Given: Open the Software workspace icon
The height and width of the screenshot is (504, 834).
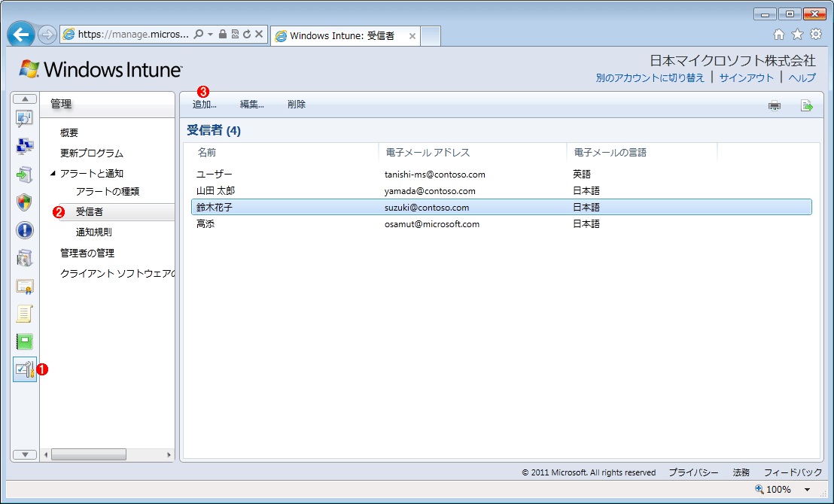Looking at the screenshot, I should click(x=25, y=258).
